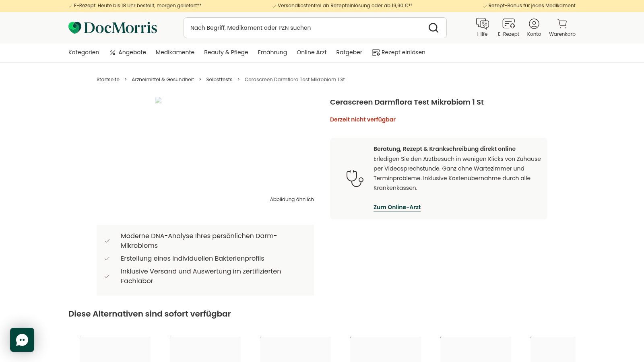Navigate to Selbsttests breadcrumb
644x362 pixels.
219,80
